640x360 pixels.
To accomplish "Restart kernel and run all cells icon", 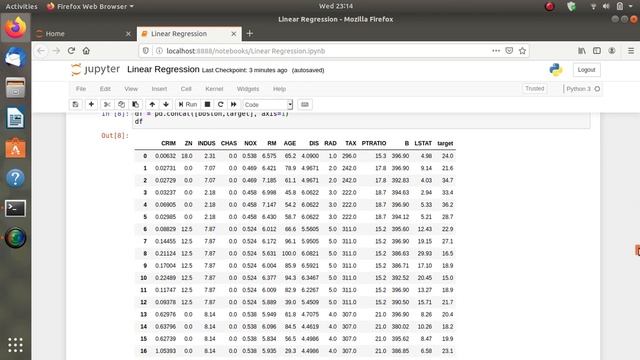I will pos(233,104).
